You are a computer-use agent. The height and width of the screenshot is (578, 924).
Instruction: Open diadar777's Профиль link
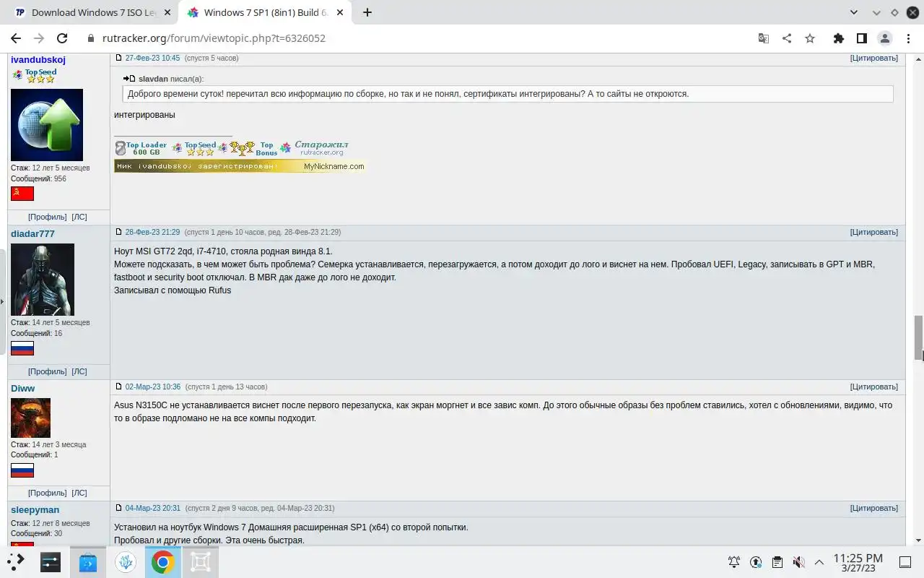[48, 371]
